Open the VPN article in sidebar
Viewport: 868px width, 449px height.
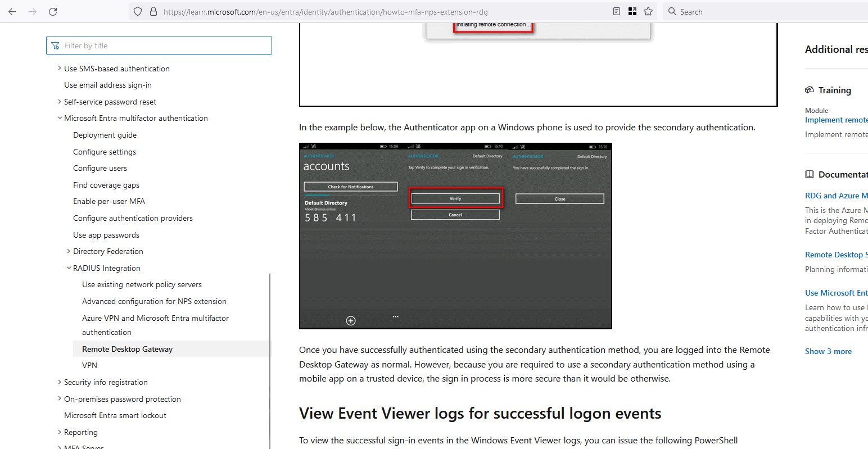tap(89, 365)
